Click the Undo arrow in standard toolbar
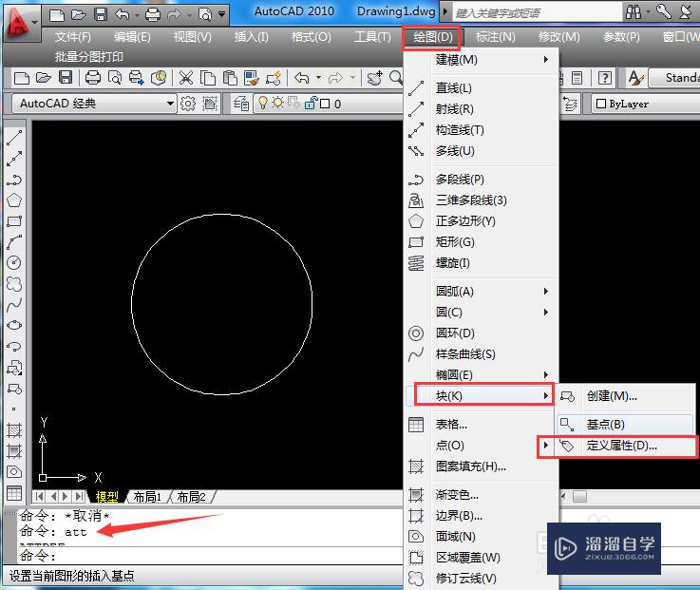This screenshot has height=590, width=700. (302, 78)
